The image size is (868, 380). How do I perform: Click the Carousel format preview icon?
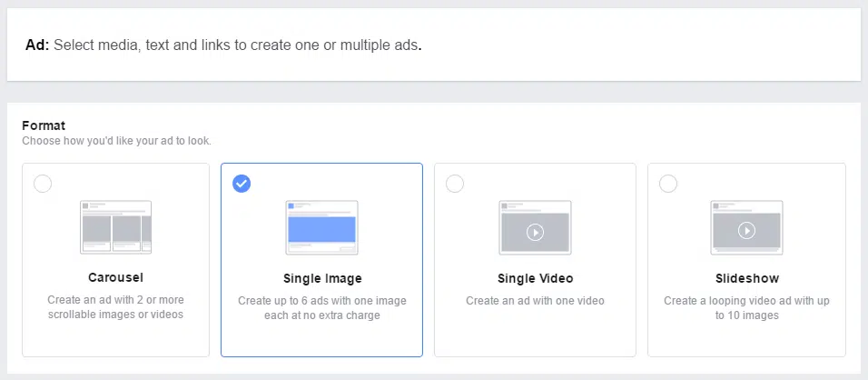[x=115, y=227]
